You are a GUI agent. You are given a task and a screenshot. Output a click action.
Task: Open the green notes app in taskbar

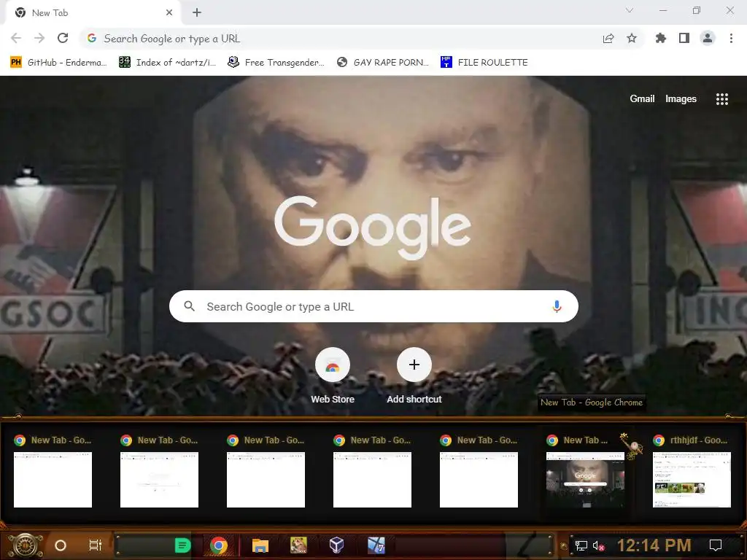(x=182, y=545)
